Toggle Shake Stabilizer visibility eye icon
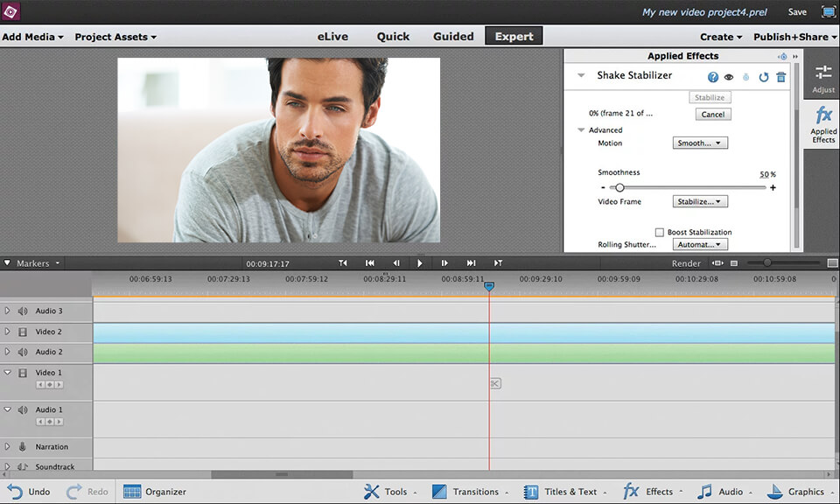 pyautogui.click(x=729, y=77)
